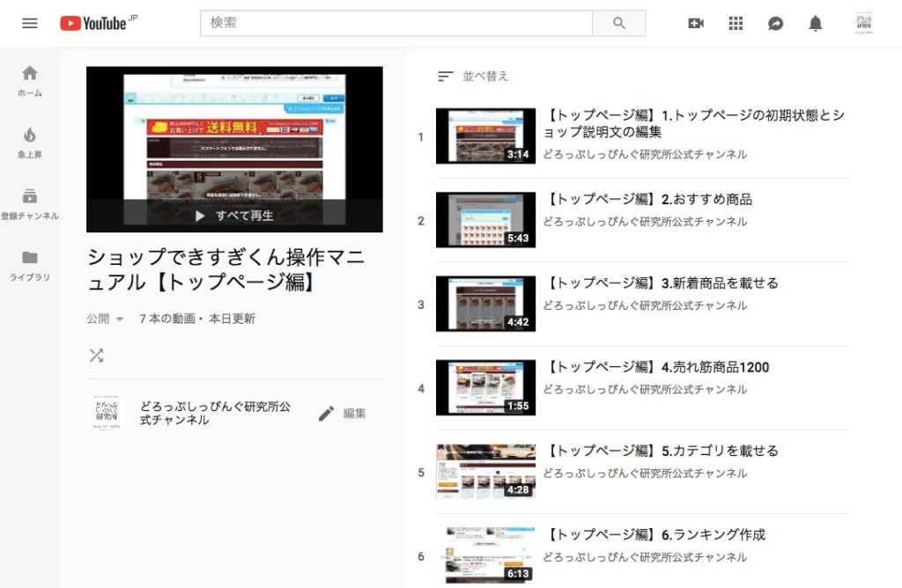This screenshot has width=902, height=588.
Task: Click the 編集 edit label
Action: click(354, 413)
